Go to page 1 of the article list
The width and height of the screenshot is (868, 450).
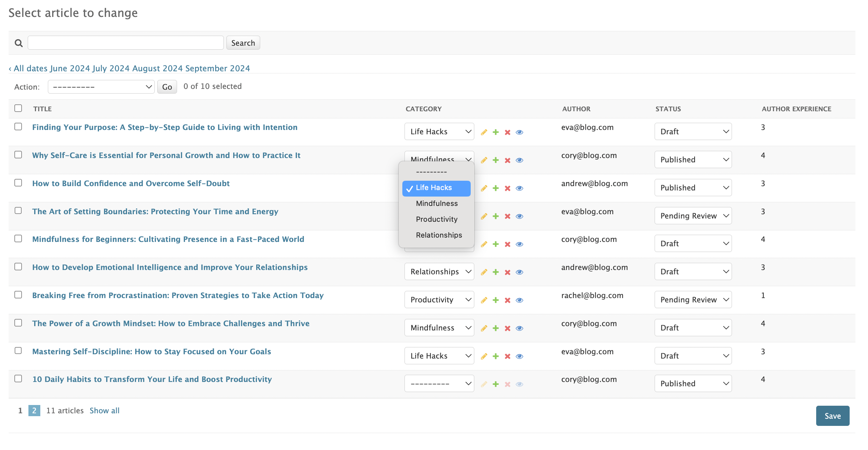[20, 410]
